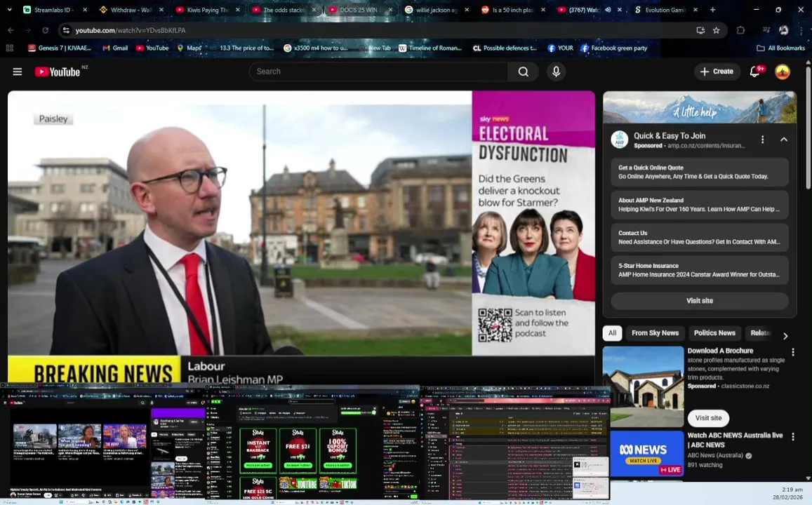Click the youtube.com address bar
This screenshot has width=812, height=505.
click(383, 31)
